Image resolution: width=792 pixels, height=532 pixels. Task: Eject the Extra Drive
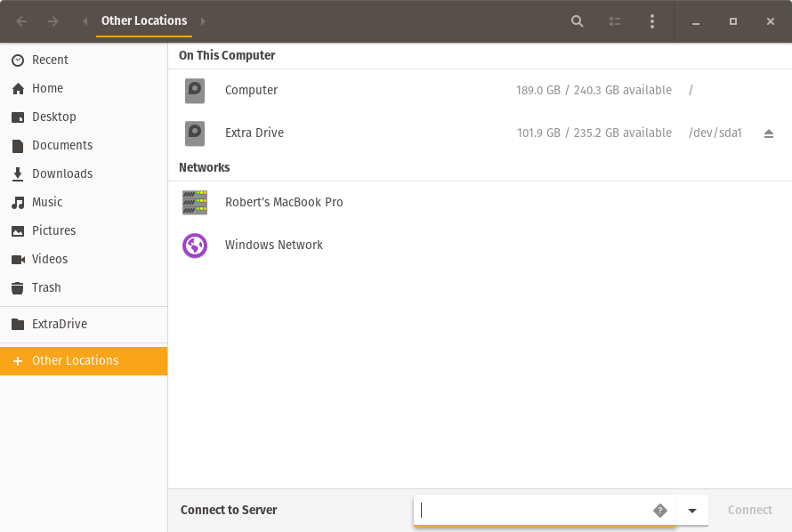point(769,133)
